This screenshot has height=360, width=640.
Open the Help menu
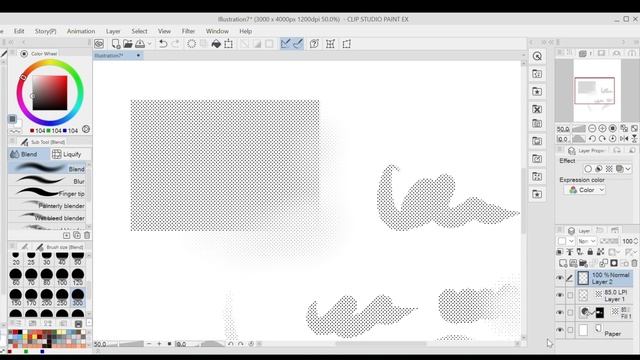pyautogui.click(x=245, y=31)
